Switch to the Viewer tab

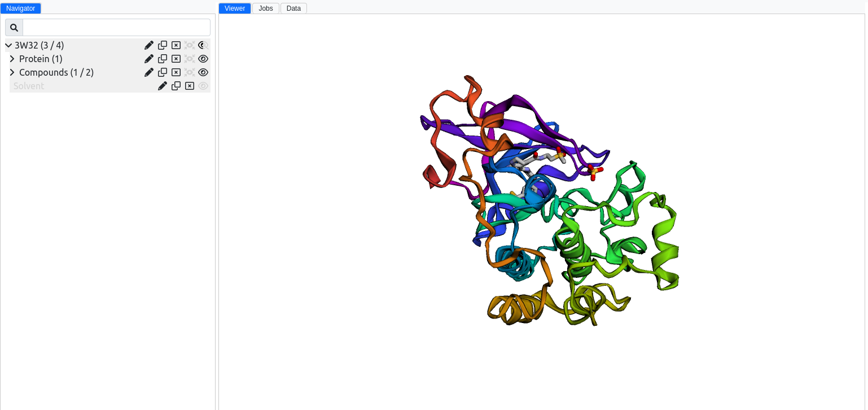[x=235, y=8]
